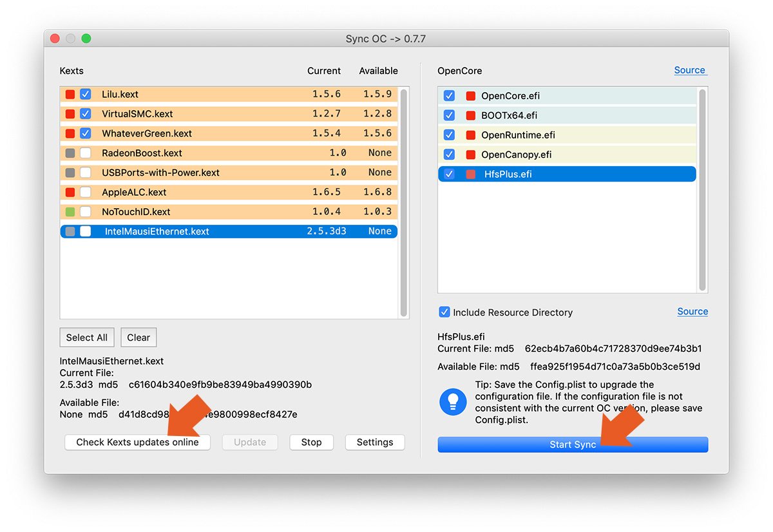The image size is (773, 532).
Task: Click Lilu's available version 1.5.9
Action: point(377,94)
